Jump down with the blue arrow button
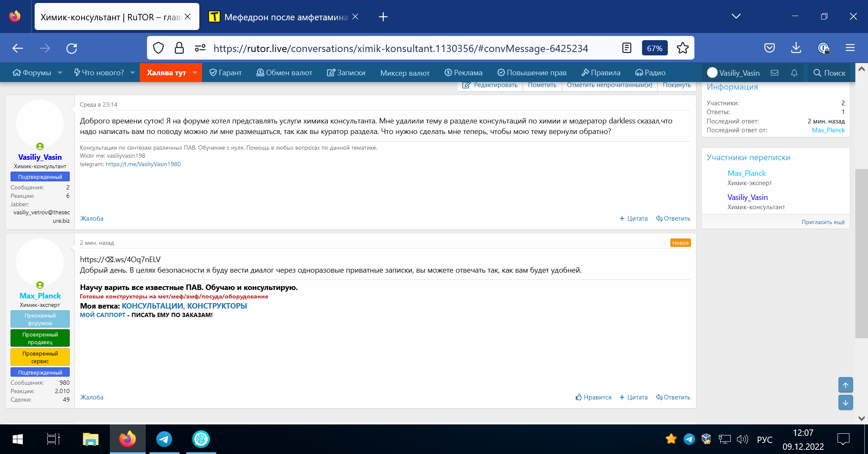This screenshot has height=454, width=868. coord(846,402)
